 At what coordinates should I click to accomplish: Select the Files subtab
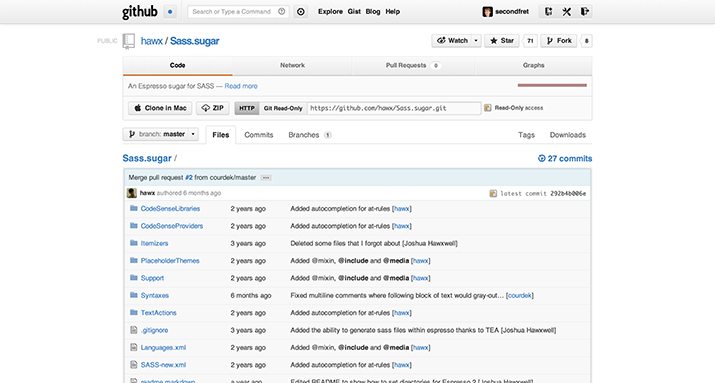pyautogui.click(x=221, y=135)
